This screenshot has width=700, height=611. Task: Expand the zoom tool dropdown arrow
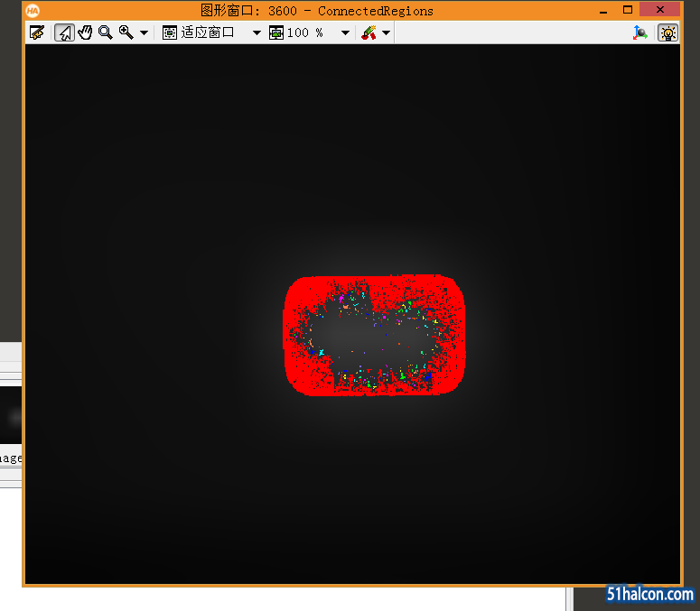click(144, 33)
